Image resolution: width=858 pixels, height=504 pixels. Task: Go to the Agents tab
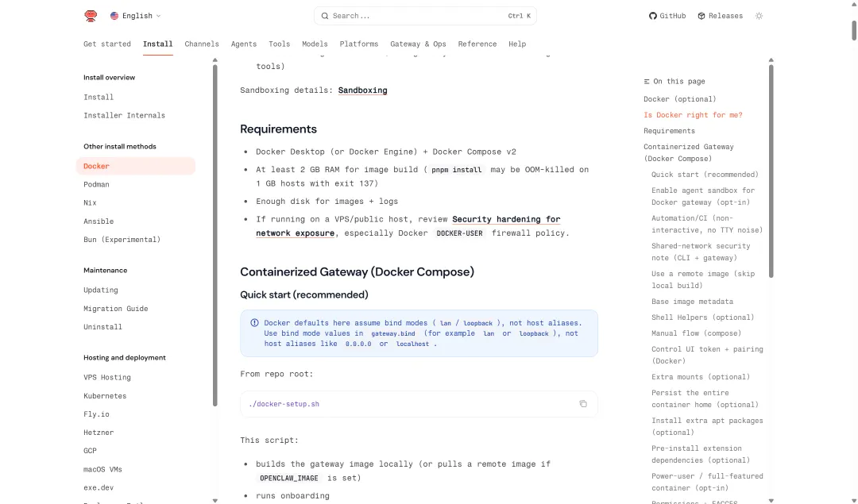pos(244,44)
